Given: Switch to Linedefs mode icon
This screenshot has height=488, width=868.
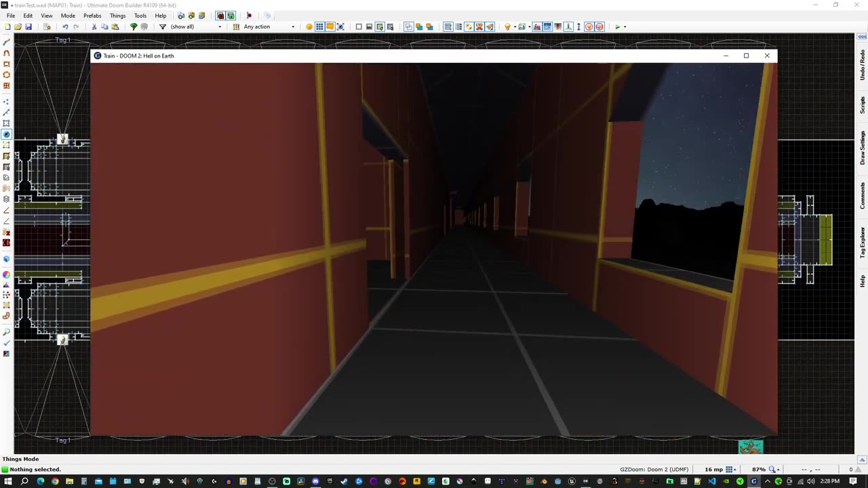Looking at the screenshot, I should 7,112.
